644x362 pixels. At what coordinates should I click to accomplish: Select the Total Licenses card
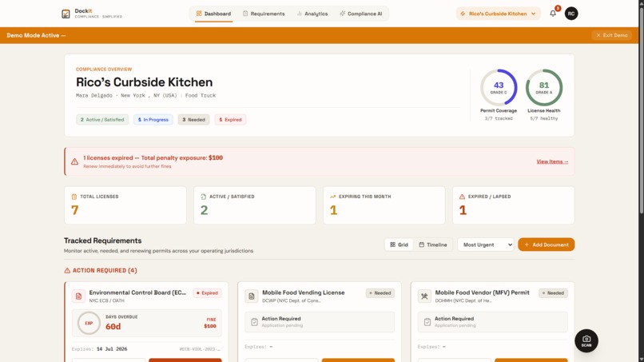click(125, 205)
